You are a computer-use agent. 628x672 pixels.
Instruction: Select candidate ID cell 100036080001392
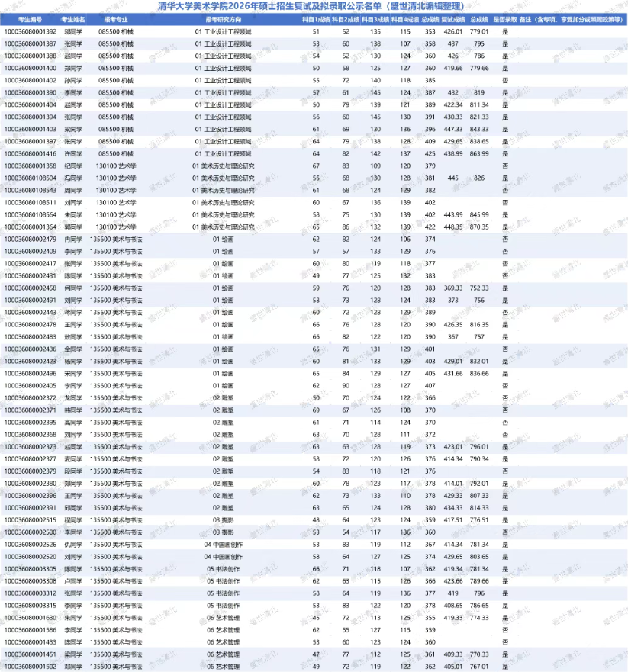30,31
